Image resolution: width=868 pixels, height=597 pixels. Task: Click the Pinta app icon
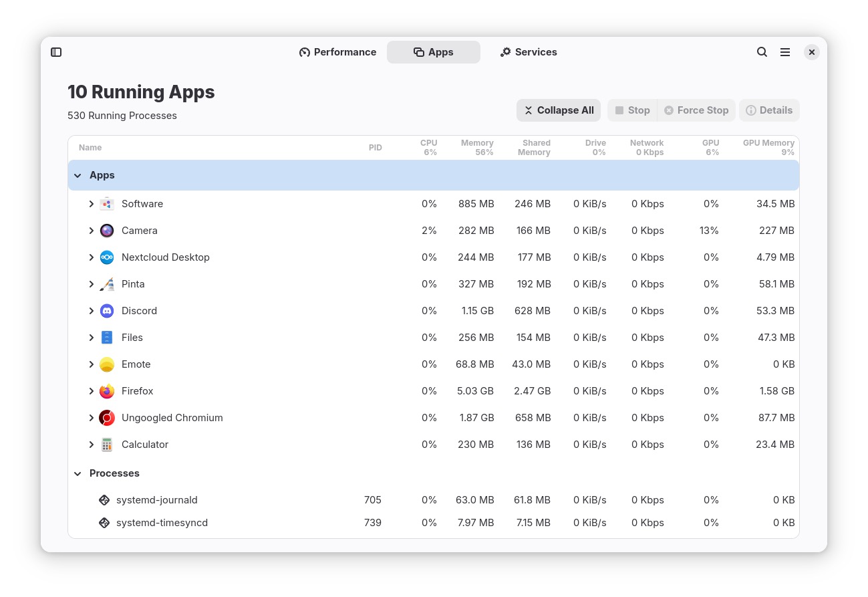tap(107, 284)
